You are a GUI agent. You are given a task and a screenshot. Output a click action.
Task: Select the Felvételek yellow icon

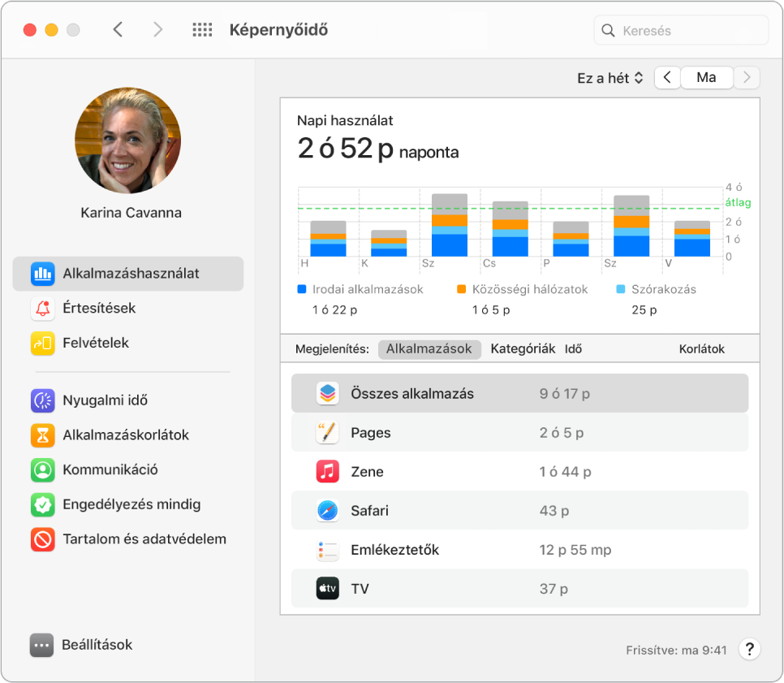point(42,344)
